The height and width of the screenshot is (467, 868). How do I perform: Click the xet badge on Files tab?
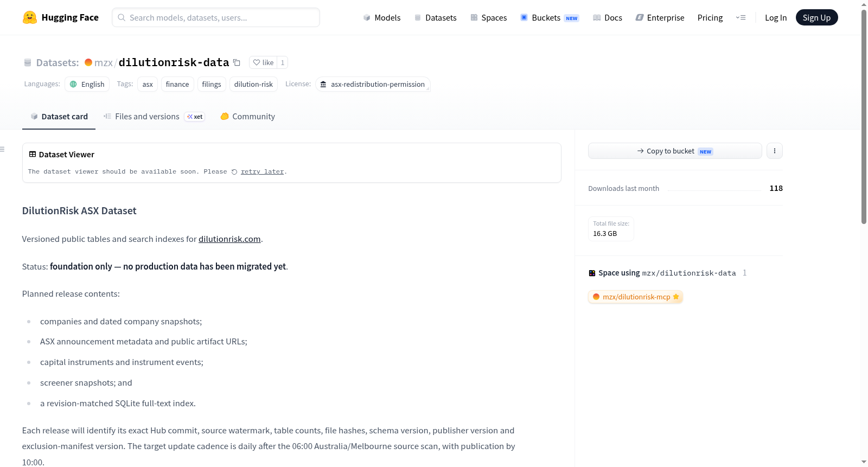pos(195,117)
